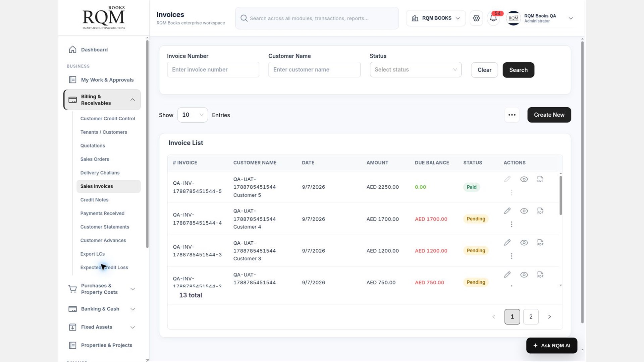
Task: Go to page 2 of invoices
Action: click(531, 317)
